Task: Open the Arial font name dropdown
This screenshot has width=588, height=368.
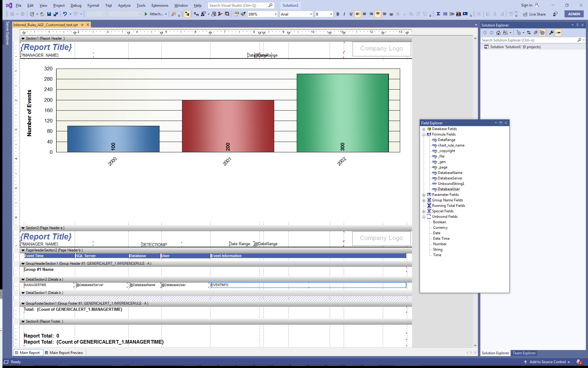Action: coord(311,14)
